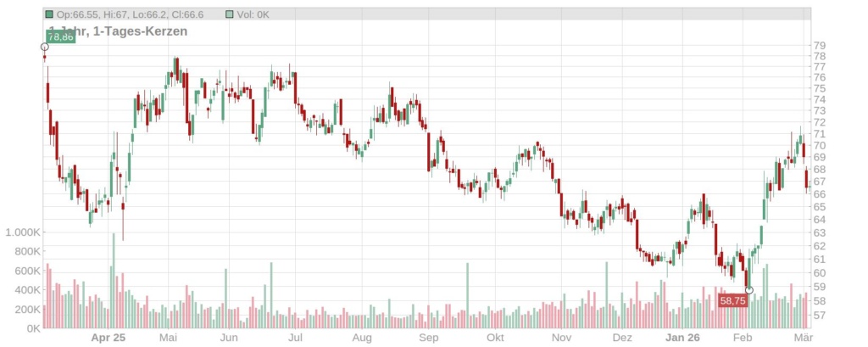
Task: Click the chart title '1 Jahr, 1-Tages-Kerzen'
Action: point(118,31)
